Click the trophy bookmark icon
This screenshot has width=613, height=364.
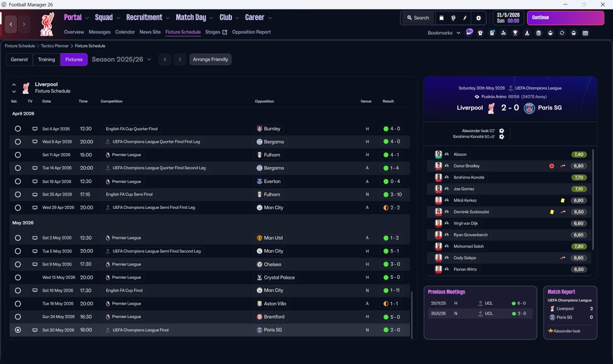(515, 33)
